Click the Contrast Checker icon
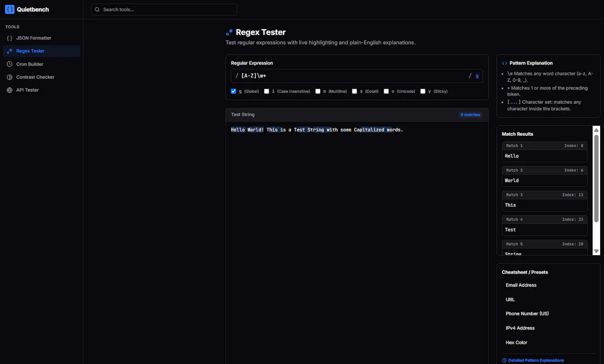This screenshot has width=604, height=364. (9, 77)
